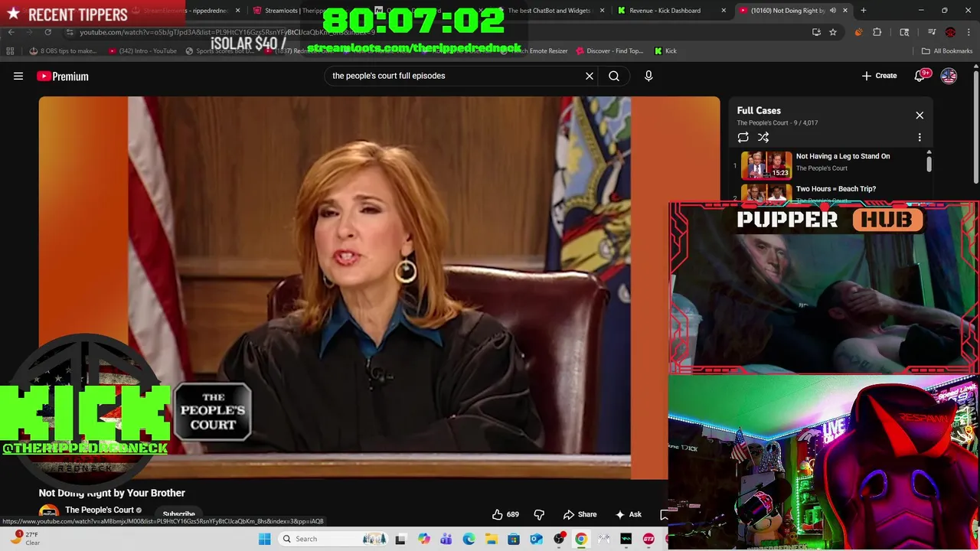Viewport: 980px width, 551px height.
Task: Open Full Cases playlist title
Action: pyautogui.click(x=759, y=111)
